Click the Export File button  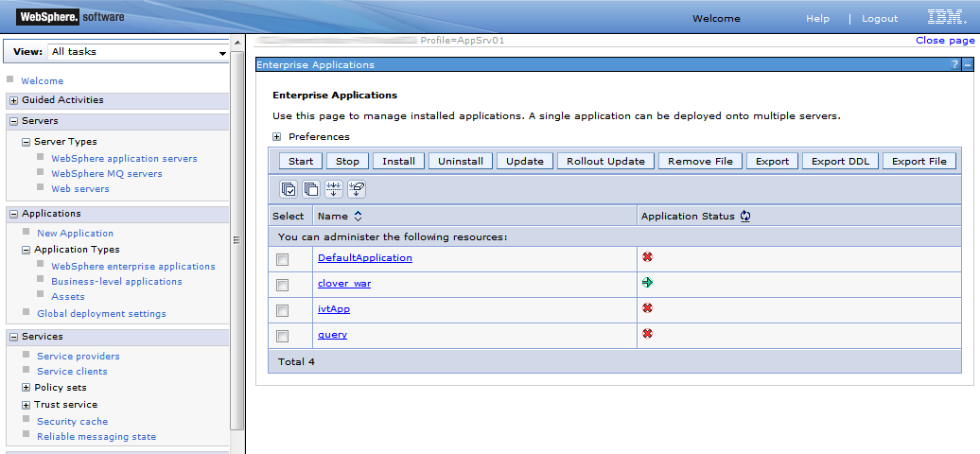[919, 161]
